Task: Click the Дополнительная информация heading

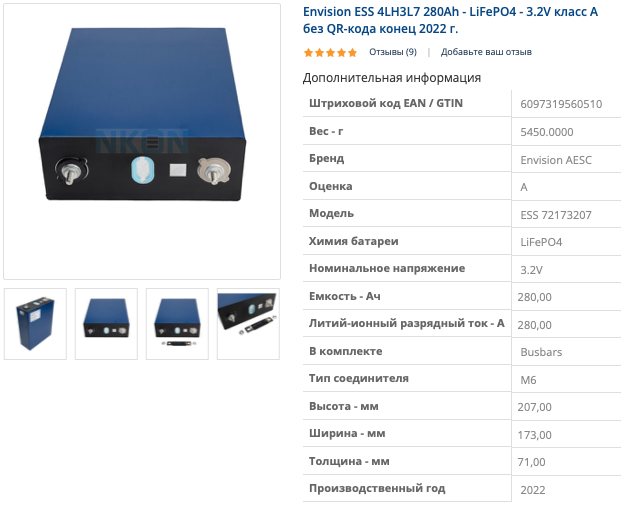Action: (392, 78)
